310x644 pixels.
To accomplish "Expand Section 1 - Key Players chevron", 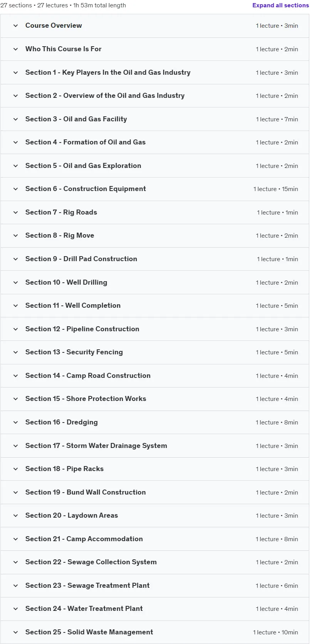I will click(16, 72).
